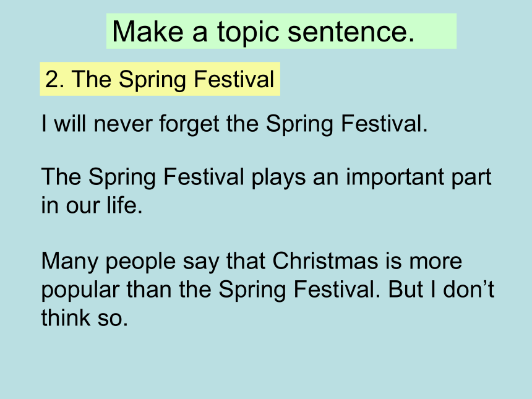Select the line beginning "The Spring Festival plays"
Screen dimensions: 532x399
click(266, 177)
